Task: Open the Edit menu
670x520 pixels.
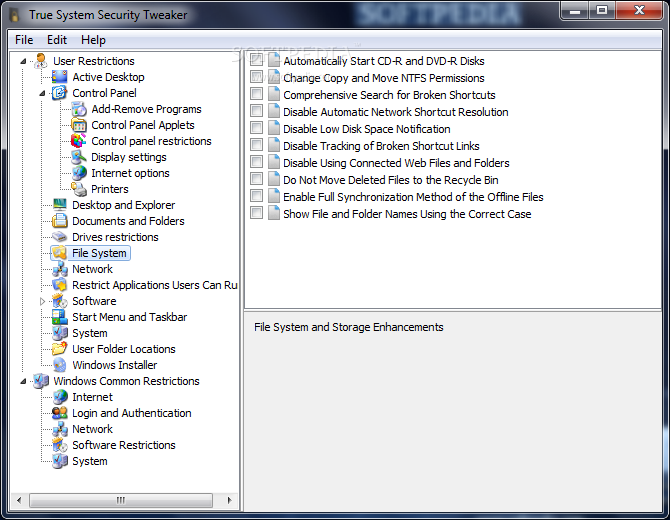Action: (57, 40)
